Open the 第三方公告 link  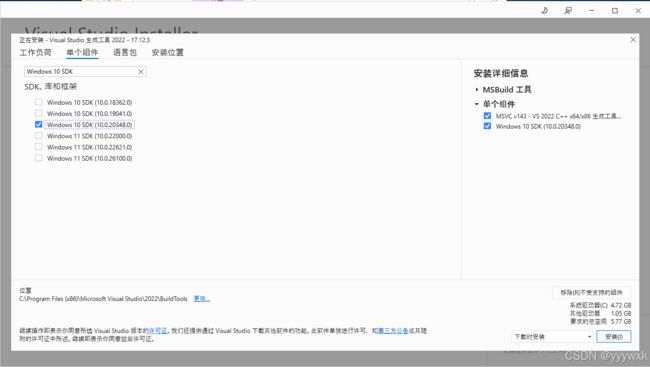[x=393, y=331]
